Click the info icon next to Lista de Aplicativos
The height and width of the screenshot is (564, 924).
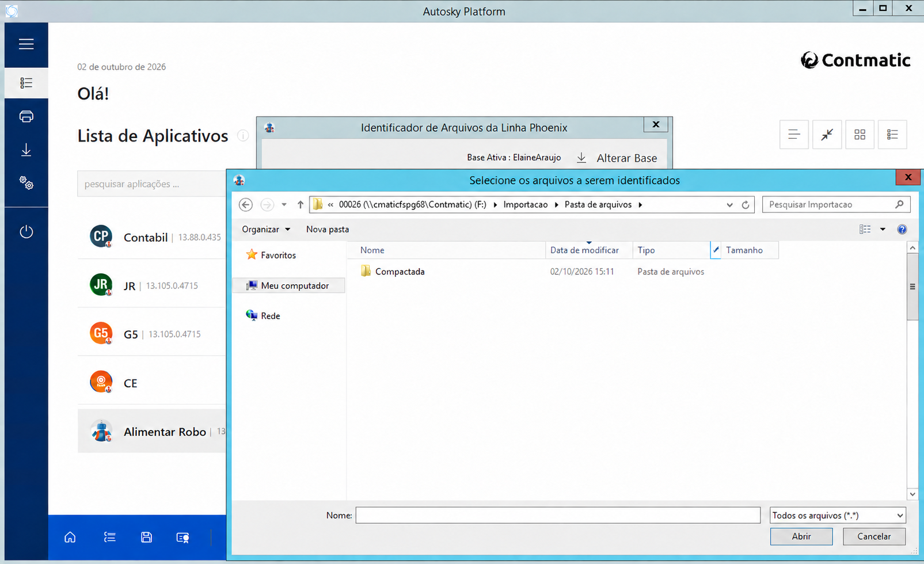[x=243, y=136]
